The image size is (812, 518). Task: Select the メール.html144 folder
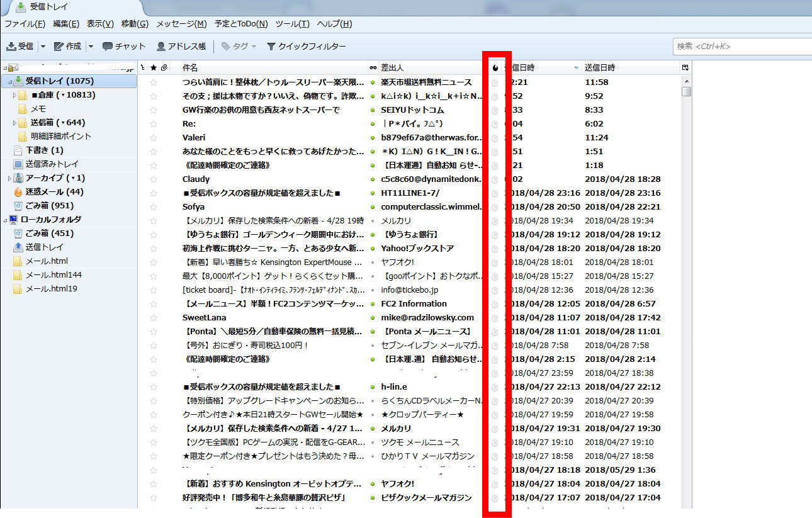[54, 275]
